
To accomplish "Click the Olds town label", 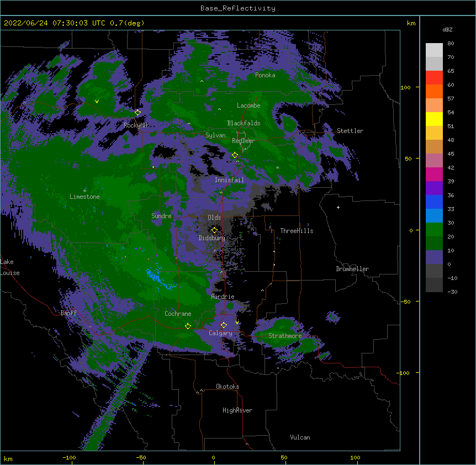I will pos(214,218).
